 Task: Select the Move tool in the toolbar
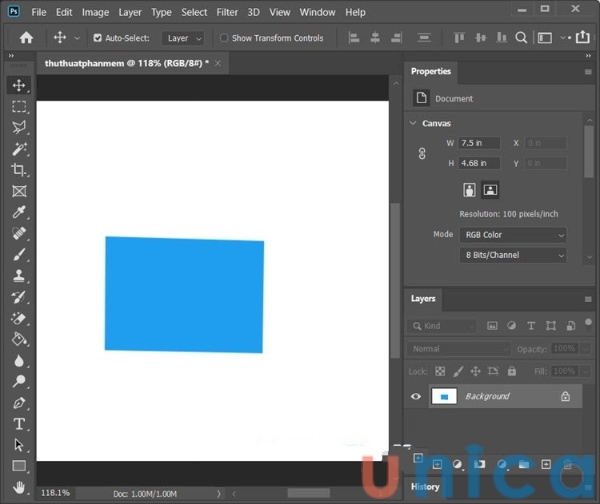(19, 85)
